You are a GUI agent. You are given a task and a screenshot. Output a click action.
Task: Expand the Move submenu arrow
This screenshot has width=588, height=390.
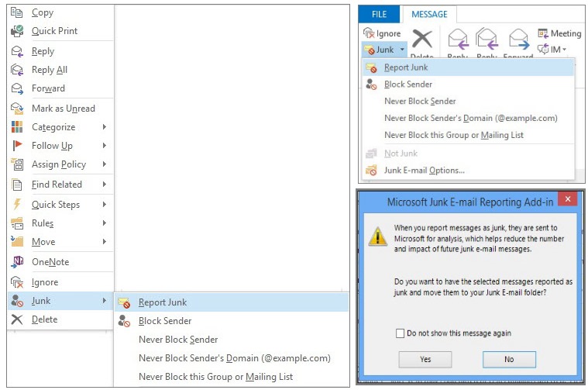pos(105,241)
